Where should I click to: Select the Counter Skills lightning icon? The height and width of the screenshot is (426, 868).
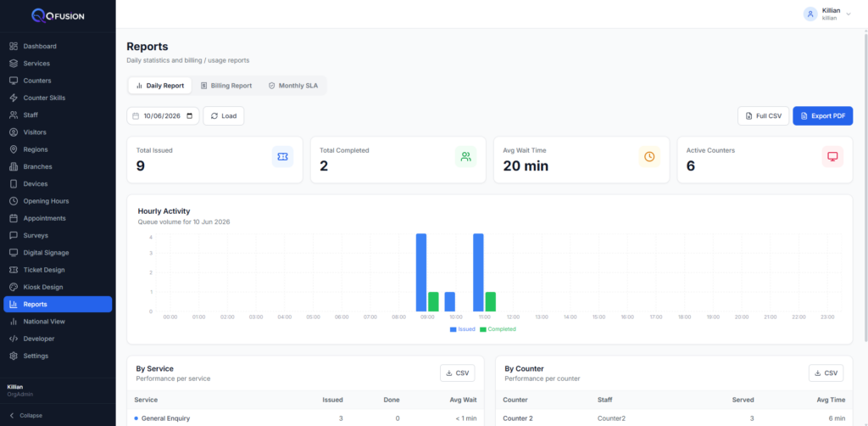(x=14, y=98)
